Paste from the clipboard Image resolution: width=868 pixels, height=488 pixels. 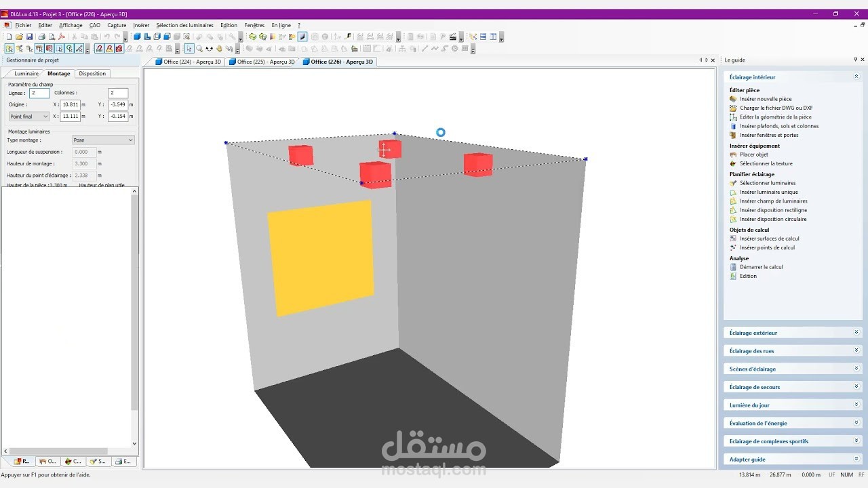pyautogui.click(x=94, y=37)
